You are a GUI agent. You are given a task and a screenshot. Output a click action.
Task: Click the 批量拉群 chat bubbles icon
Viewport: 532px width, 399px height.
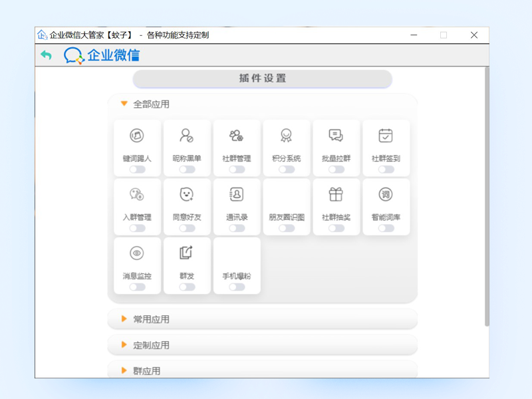click(x=336, y=136)
